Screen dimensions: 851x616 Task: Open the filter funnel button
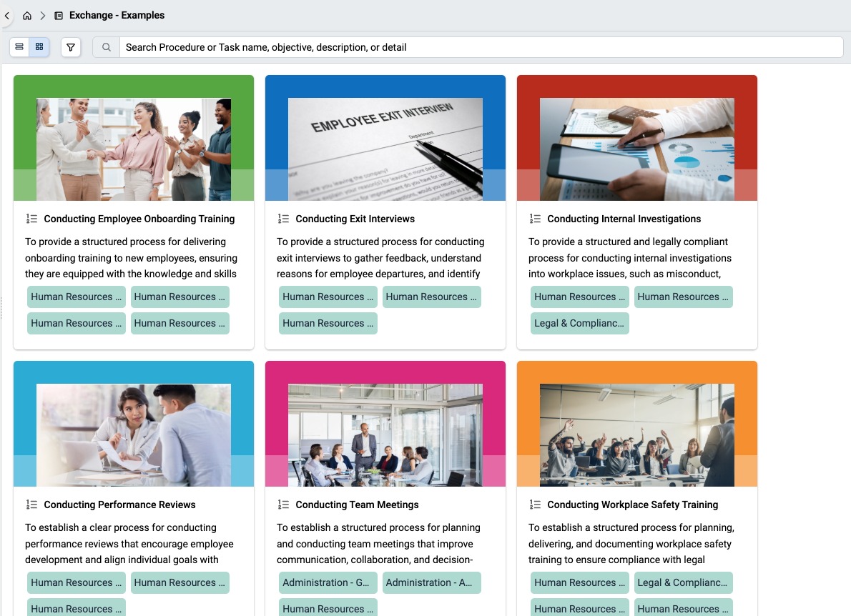pos(71,47)
